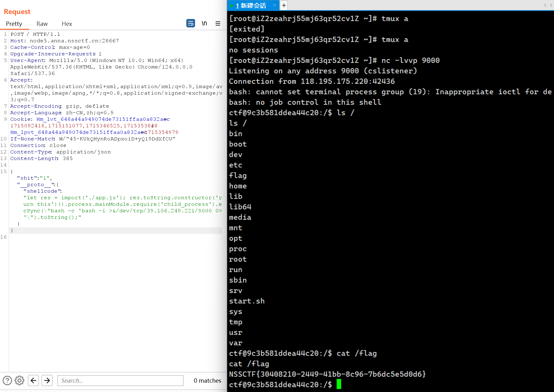The width and height of the screenshot is (554, 392).
Task: Click the Accept-Language header line
Action: (x=62, y=113)
